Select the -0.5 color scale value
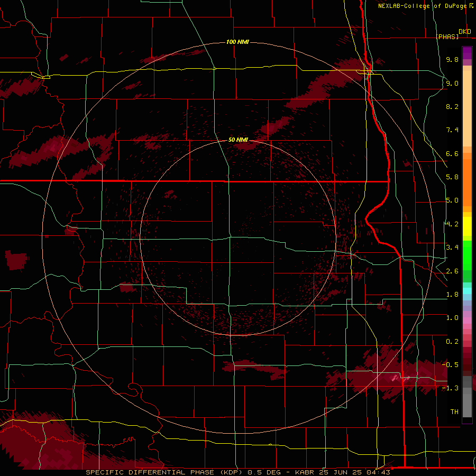Screen dimensions: 476x476 point(450,365)
